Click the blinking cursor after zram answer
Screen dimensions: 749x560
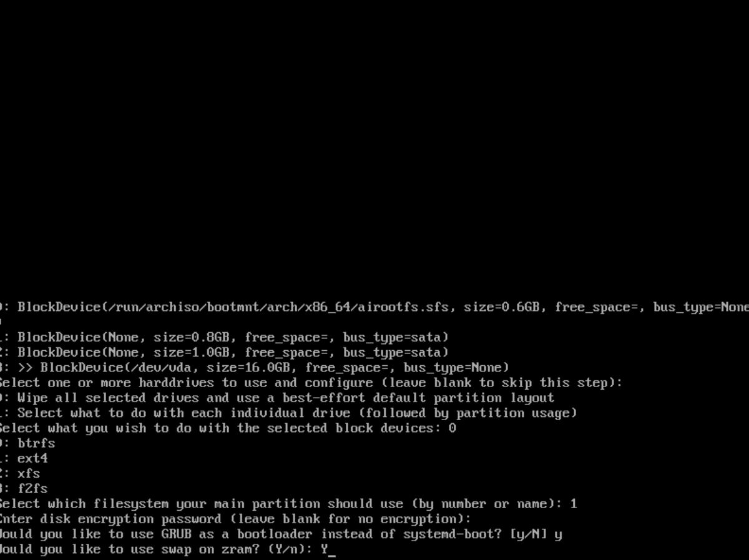tap(332, 550)
